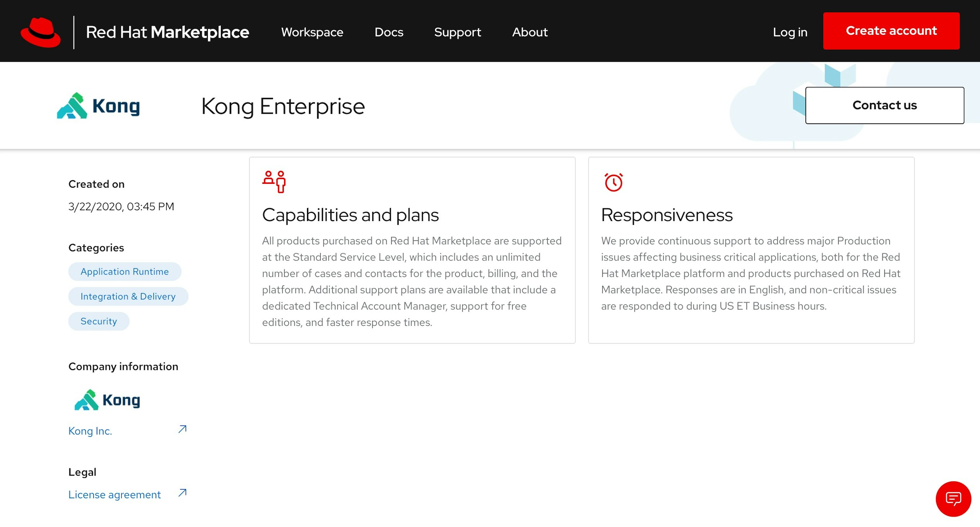This screenshot has height=527, width=980.
Task: Click the Log in link
Action: coord(790,32)
